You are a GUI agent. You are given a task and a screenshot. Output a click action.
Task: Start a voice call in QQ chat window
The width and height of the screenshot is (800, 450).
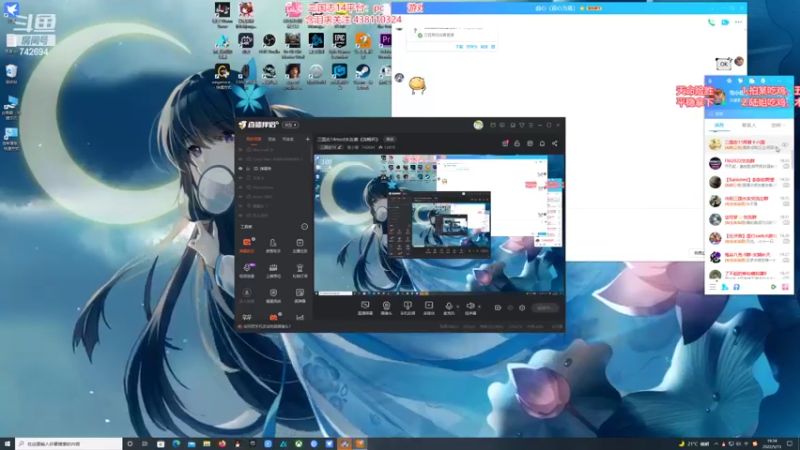point(711,22)
